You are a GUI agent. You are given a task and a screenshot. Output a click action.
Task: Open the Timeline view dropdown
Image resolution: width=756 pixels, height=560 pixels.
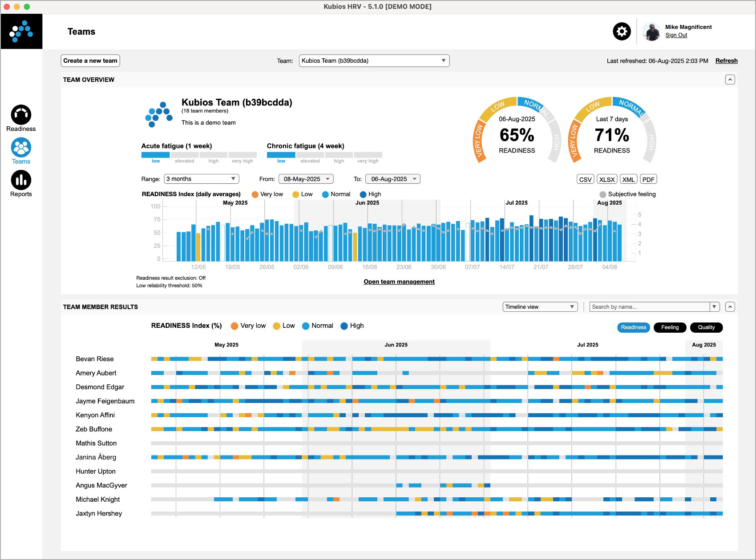coord(540,307)
